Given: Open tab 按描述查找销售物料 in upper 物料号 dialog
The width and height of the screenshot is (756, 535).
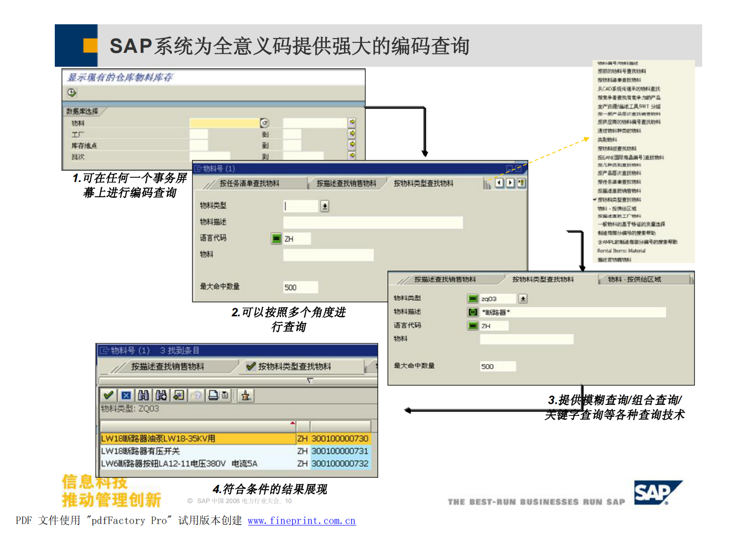Looking at the screenshot, I should (346, 183).
